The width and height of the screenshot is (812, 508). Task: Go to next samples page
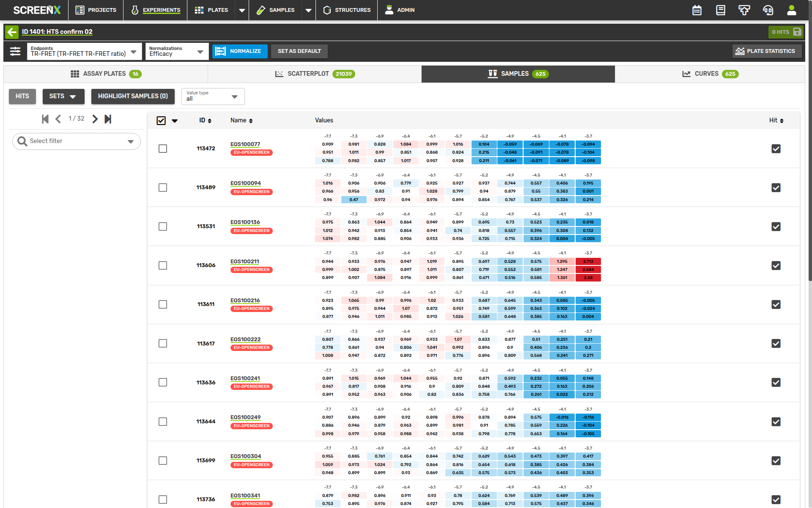(x=95, y=119)
